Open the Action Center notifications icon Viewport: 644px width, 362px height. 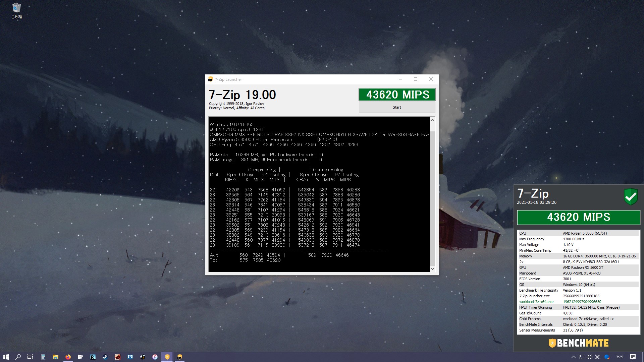[633, 357]
